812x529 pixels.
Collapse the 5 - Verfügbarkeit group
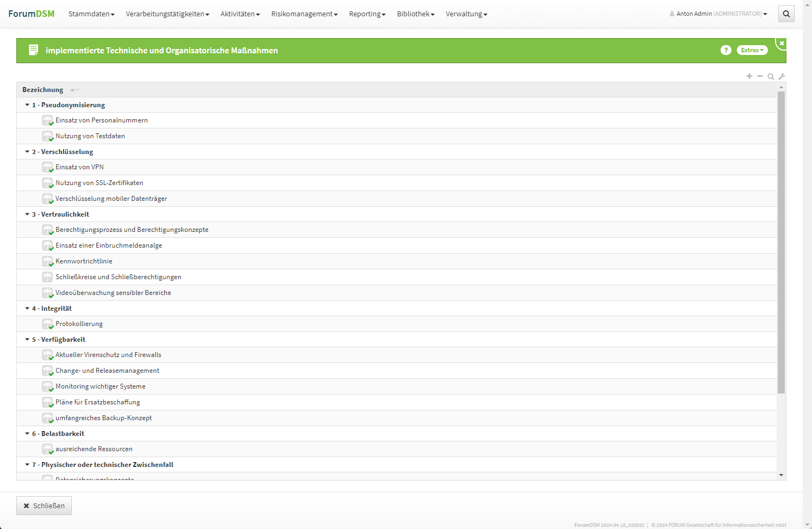27,340
